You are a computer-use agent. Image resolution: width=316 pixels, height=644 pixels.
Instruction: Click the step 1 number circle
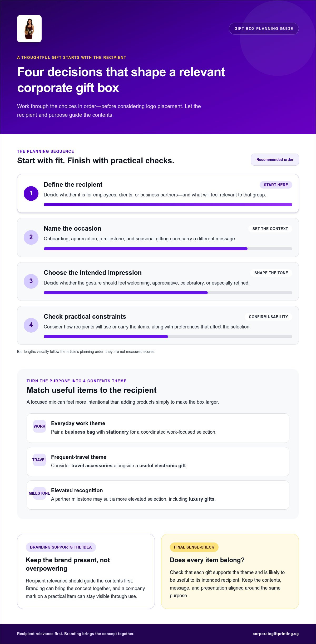pyautogui.click(x=31, y=193)
